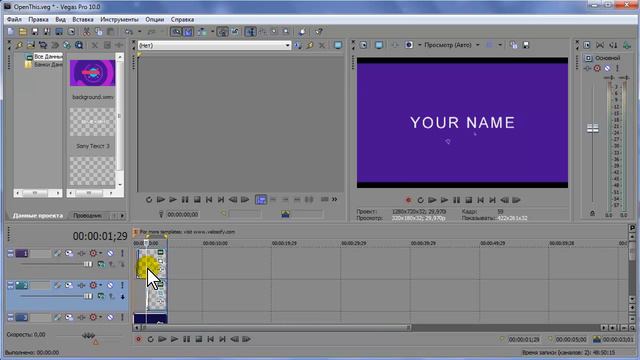Open the Файл menu
The height and width of the screenshot is (360, 640).
(x=14, y=20)
